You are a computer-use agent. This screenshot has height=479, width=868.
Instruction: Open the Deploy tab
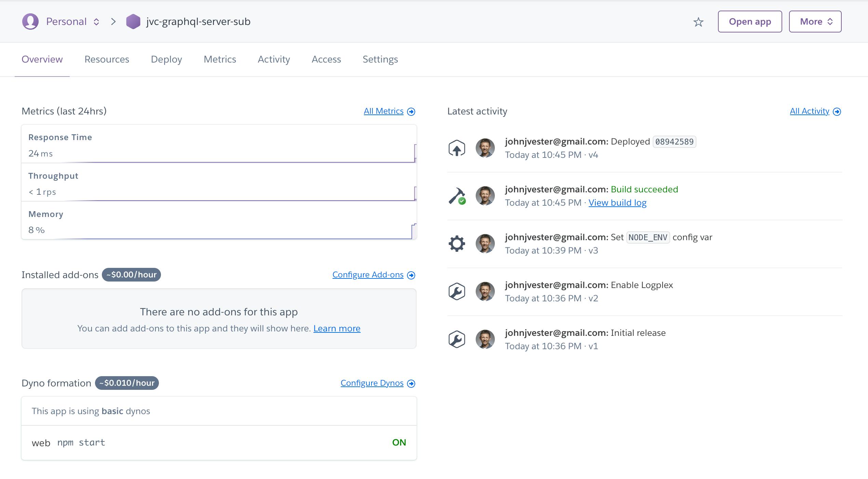[166, 59]
